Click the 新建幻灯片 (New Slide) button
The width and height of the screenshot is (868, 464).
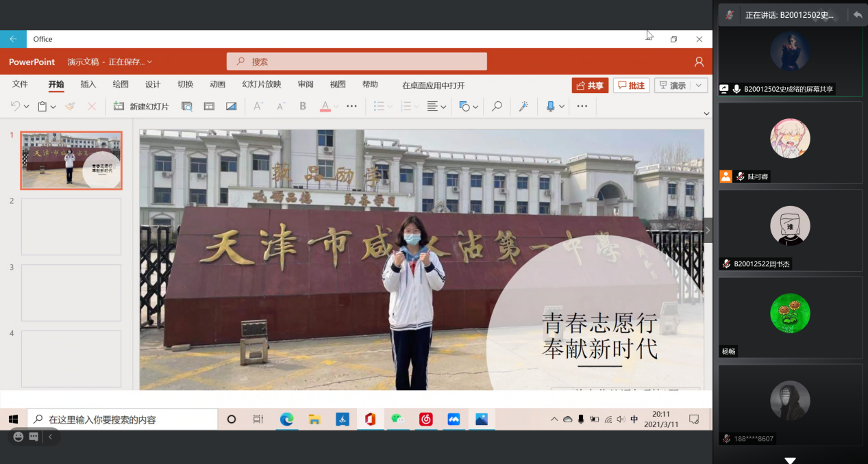[x=141, y=106]
